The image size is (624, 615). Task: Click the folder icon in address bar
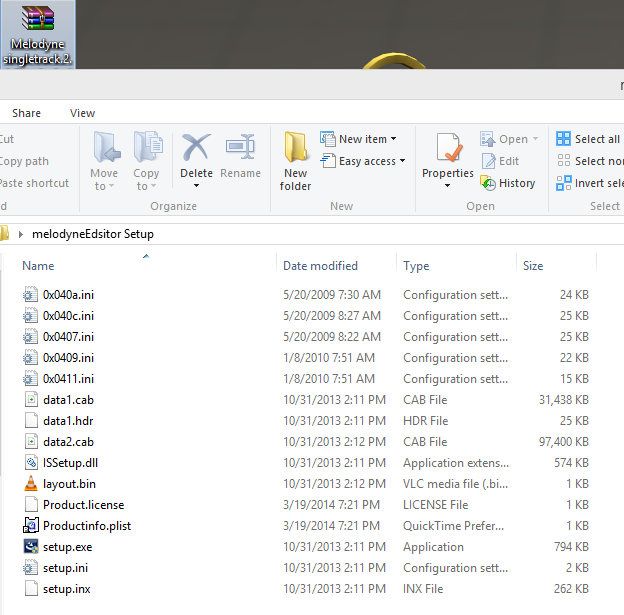click(4, 233)
